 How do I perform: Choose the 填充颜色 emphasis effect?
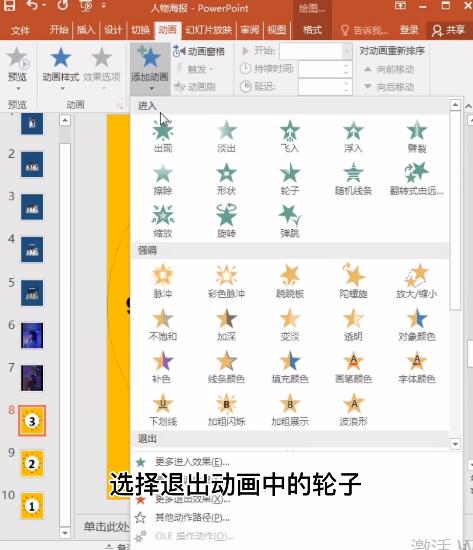pyautogui.click(x=290, y=367)
